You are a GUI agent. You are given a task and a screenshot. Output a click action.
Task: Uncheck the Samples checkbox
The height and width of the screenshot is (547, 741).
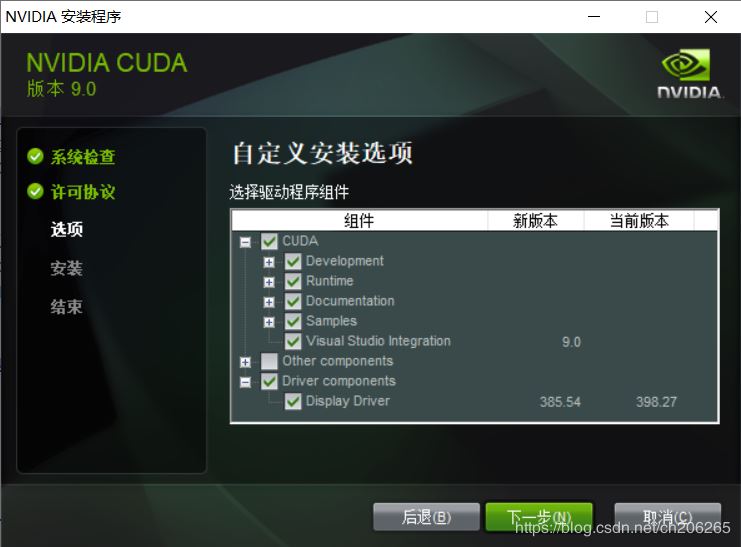click(x=293, y=321)
